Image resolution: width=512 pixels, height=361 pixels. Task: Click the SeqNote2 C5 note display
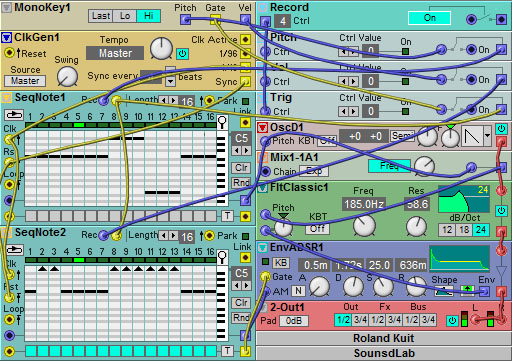241,273
